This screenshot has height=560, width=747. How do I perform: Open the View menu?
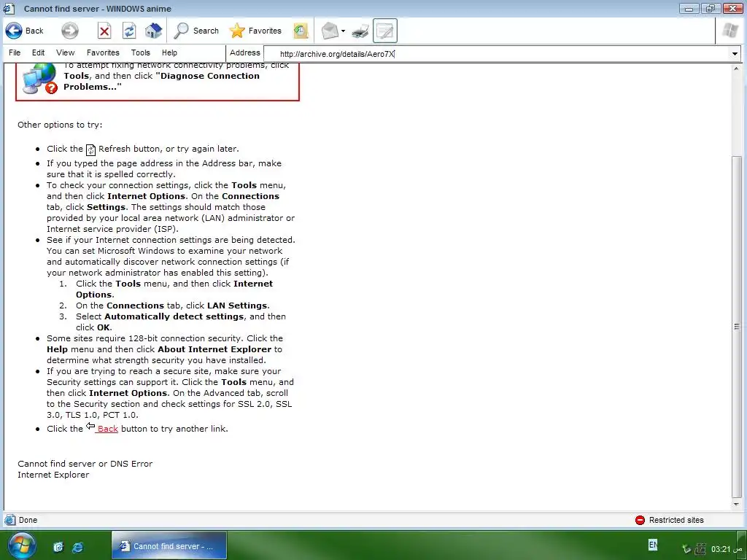click(x=65, y=52)
